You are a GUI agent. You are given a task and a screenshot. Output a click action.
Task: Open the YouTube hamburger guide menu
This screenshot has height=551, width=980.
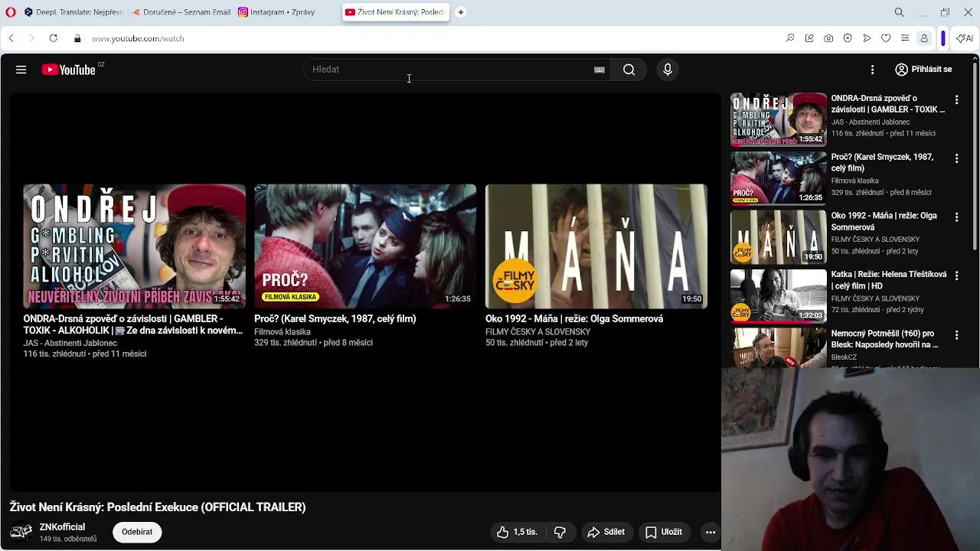[x=21, y=70]
